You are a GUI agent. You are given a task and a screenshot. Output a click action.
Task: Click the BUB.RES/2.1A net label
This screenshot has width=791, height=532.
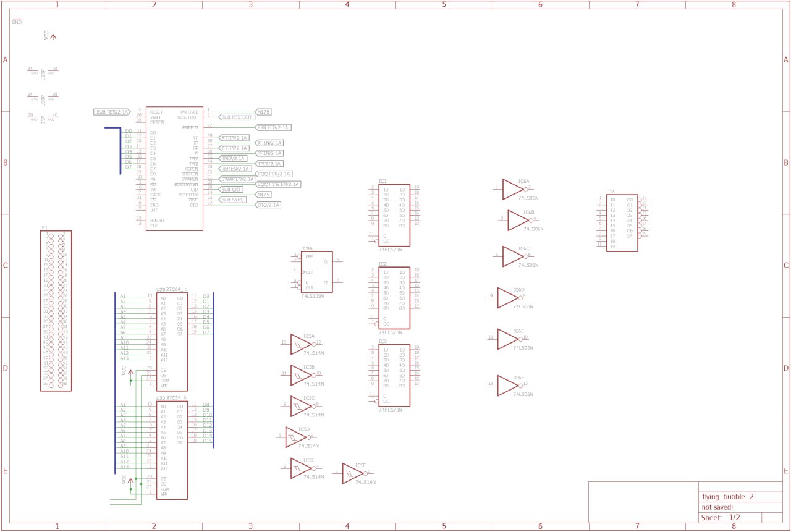[112, 112]
